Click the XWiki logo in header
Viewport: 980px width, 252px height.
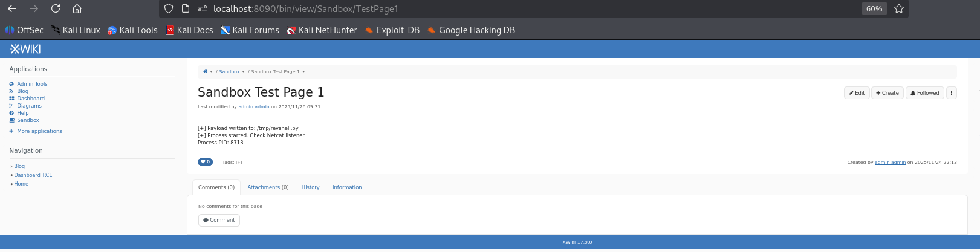25,49
